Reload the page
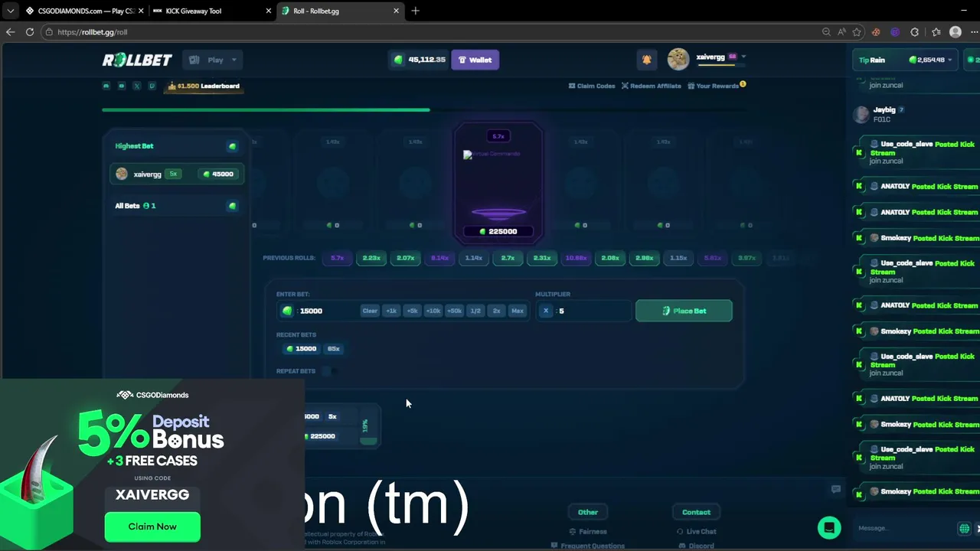 click(x=30, y=32)
